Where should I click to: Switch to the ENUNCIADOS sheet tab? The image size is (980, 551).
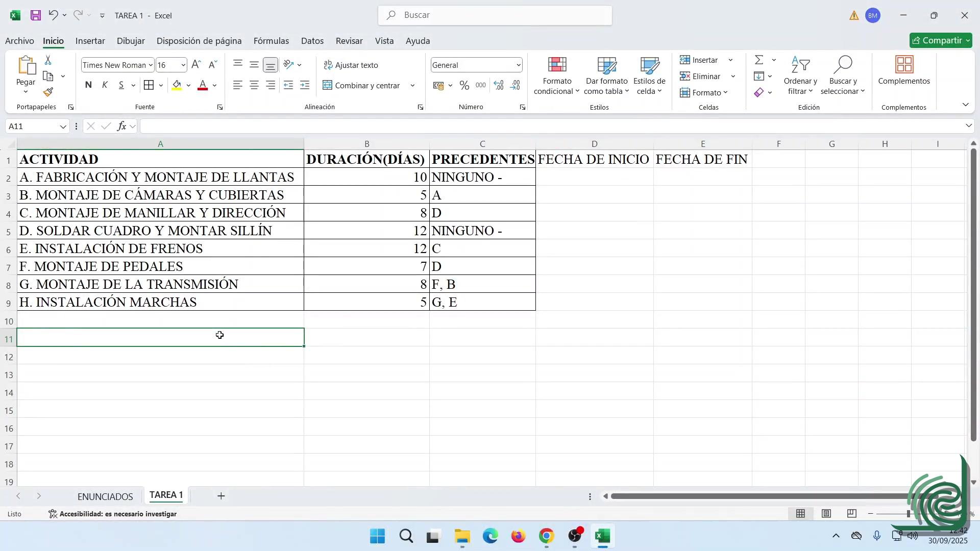[x=105, y=496]
